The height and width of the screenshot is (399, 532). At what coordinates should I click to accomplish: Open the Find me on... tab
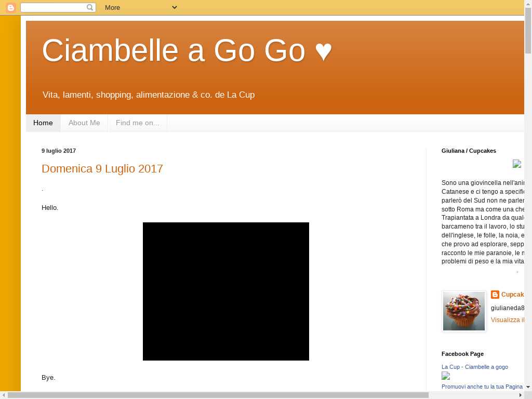coord(137,123)
